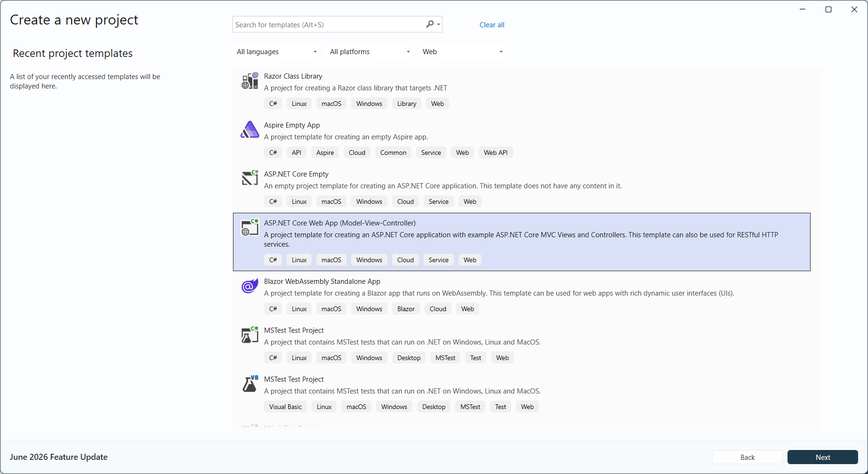This screenshot has height=474, width=868.
Task: Close the Create a new project dialog
Action: click(854, 9)
